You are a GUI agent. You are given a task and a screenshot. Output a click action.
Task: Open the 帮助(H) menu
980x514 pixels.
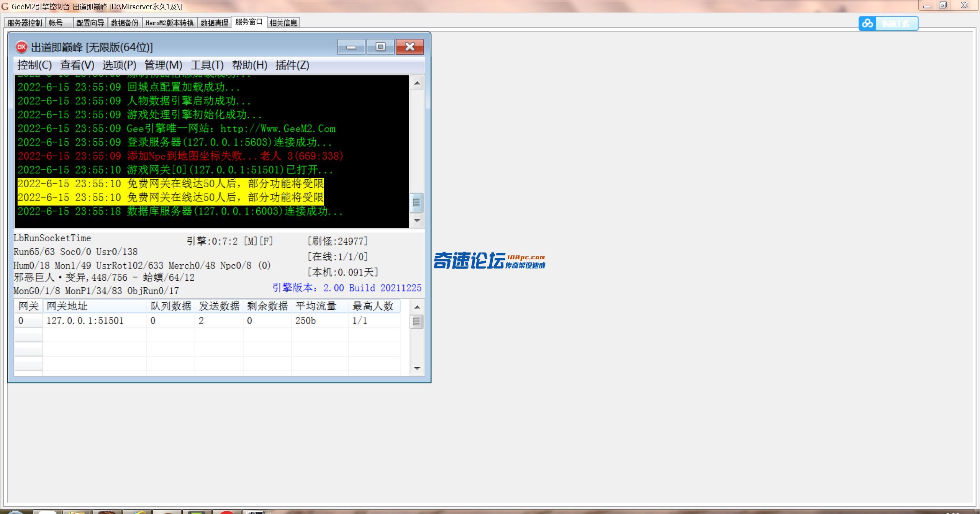[249, 65]
